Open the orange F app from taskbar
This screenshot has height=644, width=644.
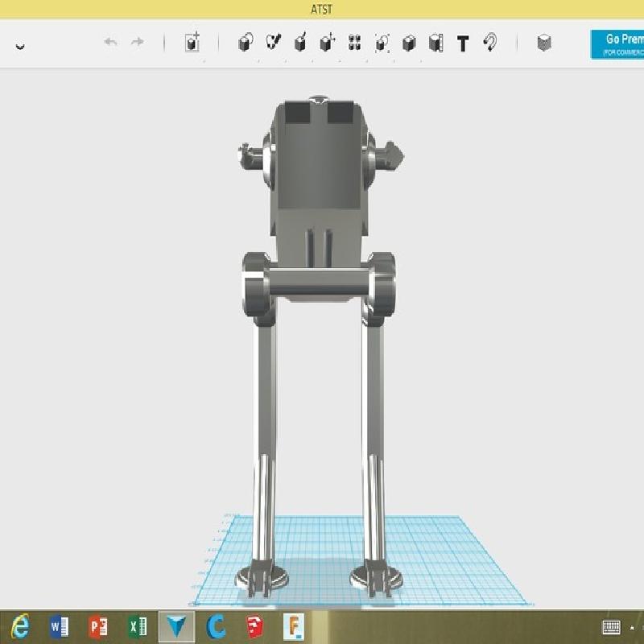294,627
